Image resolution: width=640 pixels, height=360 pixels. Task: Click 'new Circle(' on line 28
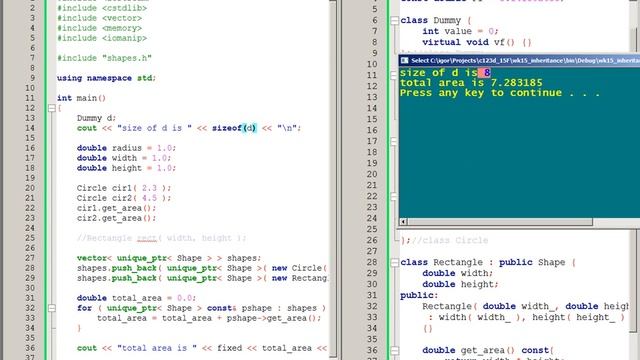(x=299, y=268)
